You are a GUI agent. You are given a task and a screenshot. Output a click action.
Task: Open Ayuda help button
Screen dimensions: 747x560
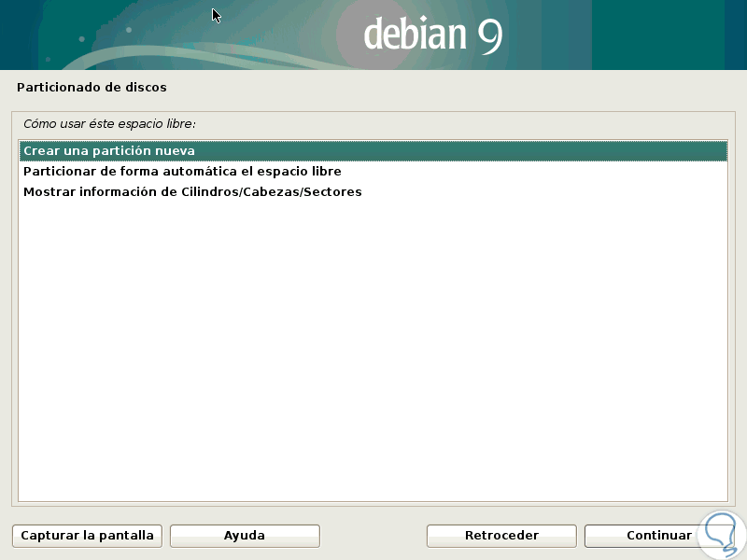pyautogui.click(x=245, y=536)
